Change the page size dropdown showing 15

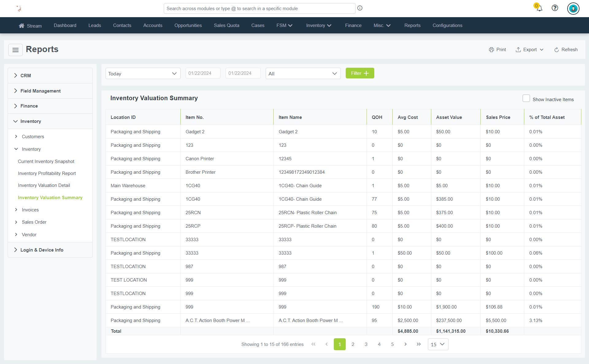(x=438, y=344)
